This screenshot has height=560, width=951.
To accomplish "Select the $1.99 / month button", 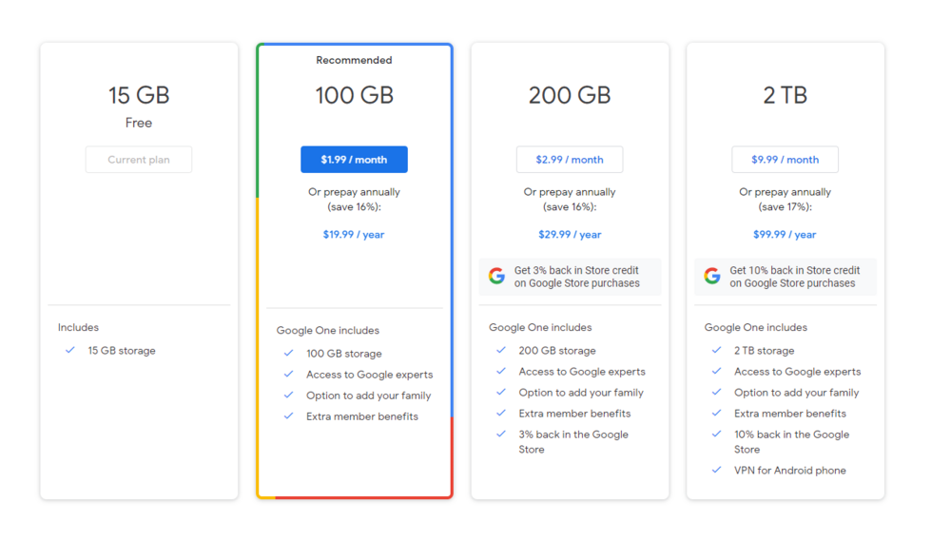I will tap(354, 160).
